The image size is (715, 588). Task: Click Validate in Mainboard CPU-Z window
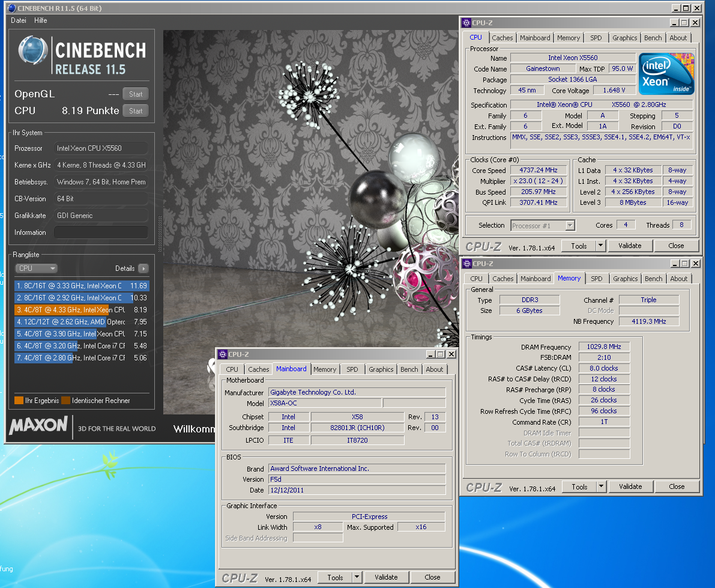[386, 578]
